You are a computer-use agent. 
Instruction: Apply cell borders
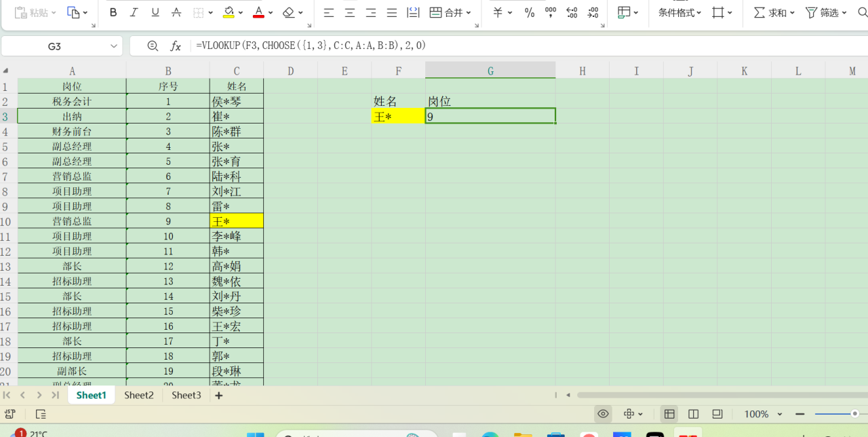(x=198, y=12)
